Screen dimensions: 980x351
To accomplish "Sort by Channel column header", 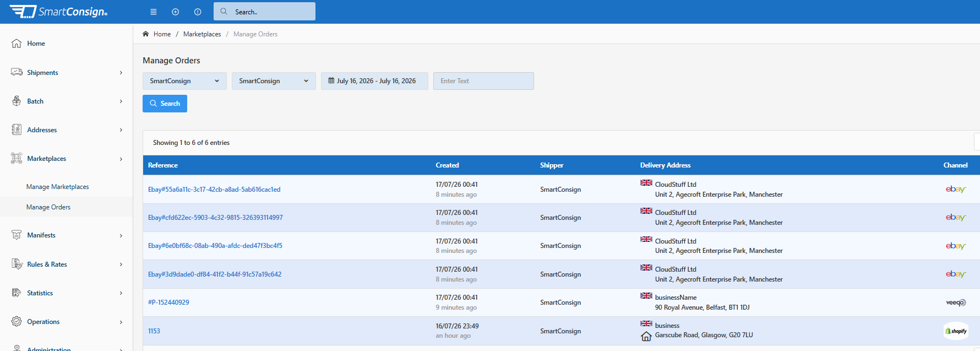I will tap(955, 165).
